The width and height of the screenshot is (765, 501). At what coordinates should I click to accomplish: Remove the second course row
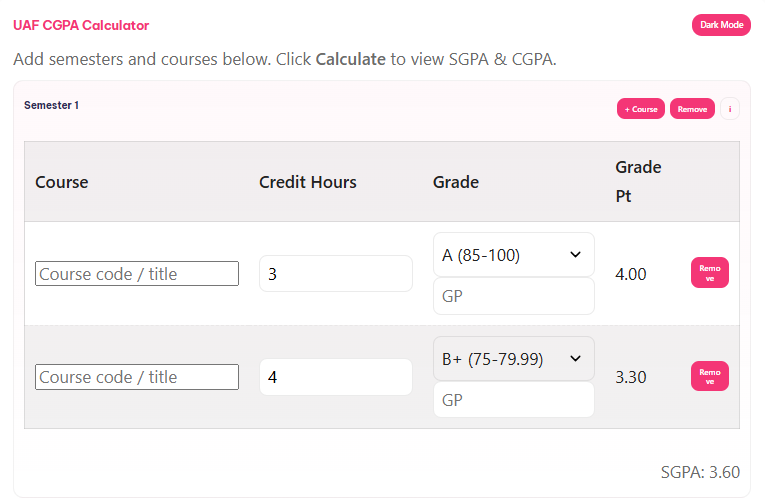tap(710, 376)
